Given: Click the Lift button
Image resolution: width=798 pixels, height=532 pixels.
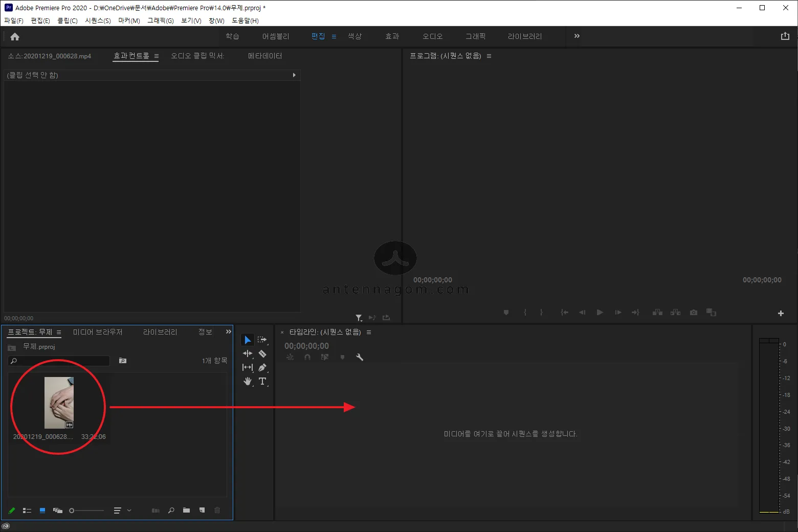Looking at the screenshot, I should 658,313.
